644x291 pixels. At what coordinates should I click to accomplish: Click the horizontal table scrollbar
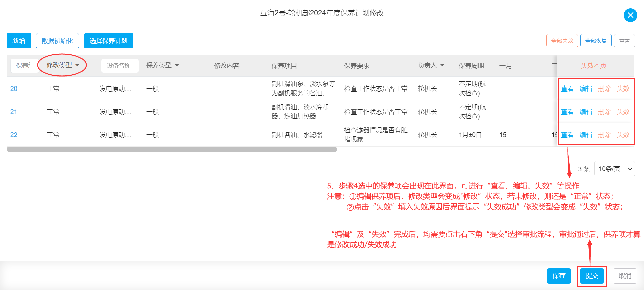click(x=172, y=149)
